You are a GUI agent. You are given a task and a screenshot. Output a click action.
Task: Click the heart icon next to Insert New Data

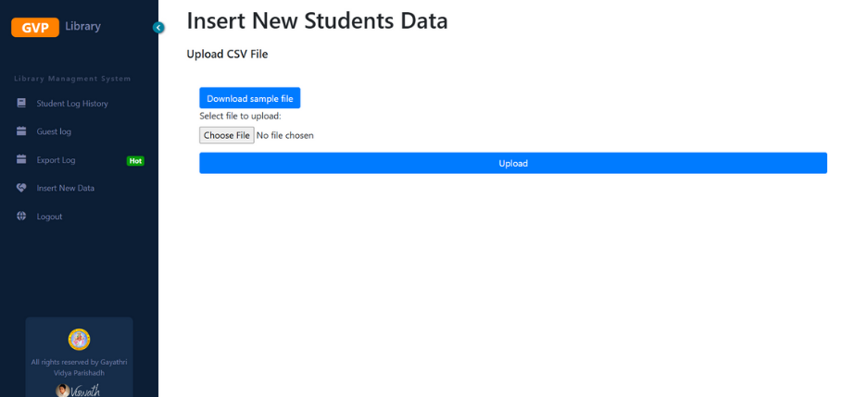coord(21,188)
